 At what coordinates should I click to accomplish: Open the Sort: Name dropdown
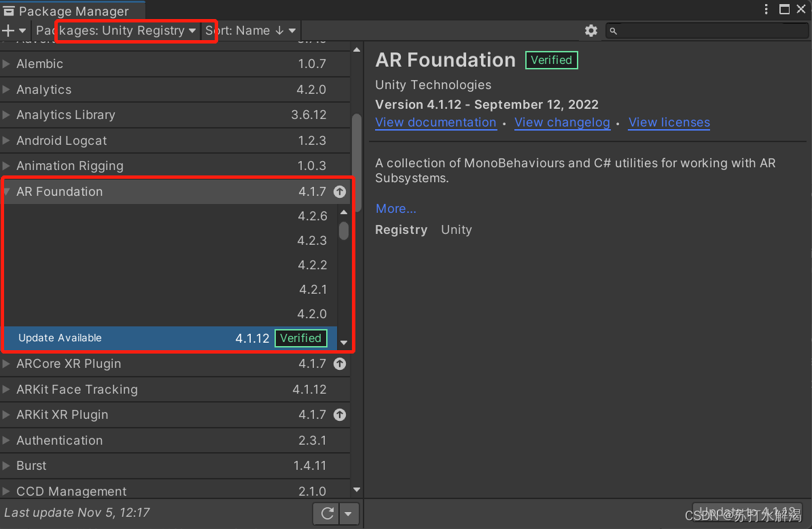[x=251, y=31]
